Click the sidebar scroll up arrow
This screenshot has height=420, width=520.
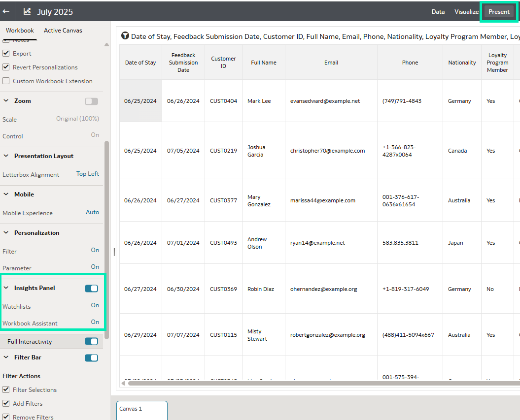click(x=106, y=45)
